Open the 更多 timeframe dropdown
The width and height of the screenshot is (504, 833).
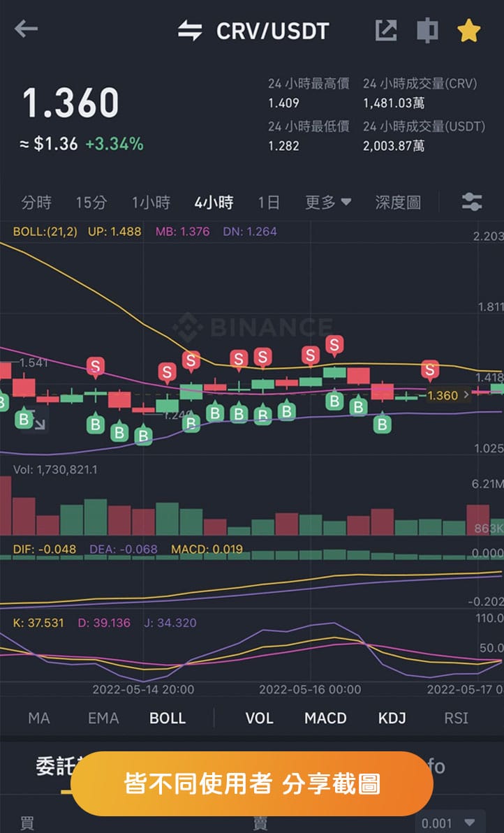click(327, 202)
